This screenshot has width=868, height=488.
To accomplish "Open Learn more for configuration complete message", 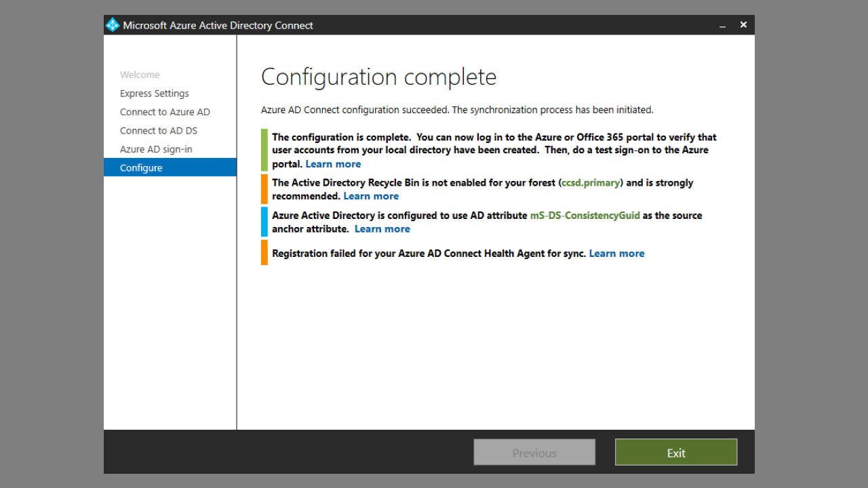I will click(x=333, y=164).
